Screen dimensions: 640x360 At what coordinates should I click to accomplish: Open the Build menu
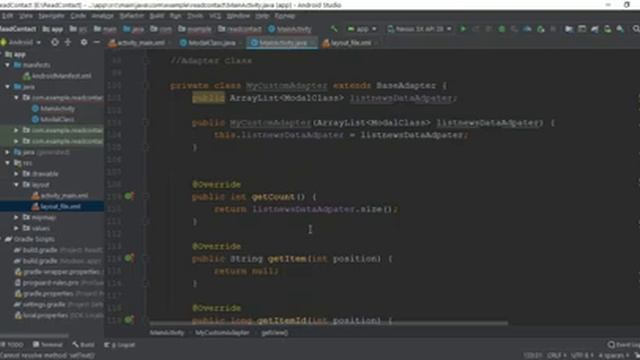click(x=157, y=16)
